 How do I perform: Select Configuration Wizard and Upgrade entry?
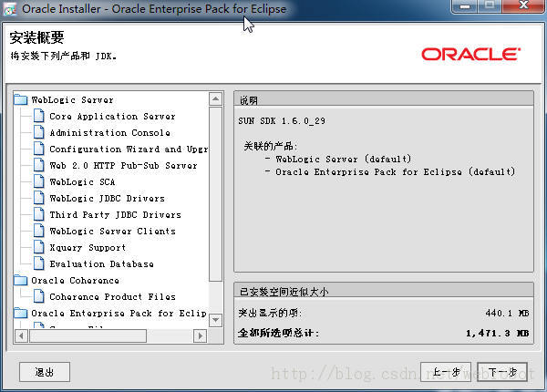pyautogui.click(x=129, y=150)
